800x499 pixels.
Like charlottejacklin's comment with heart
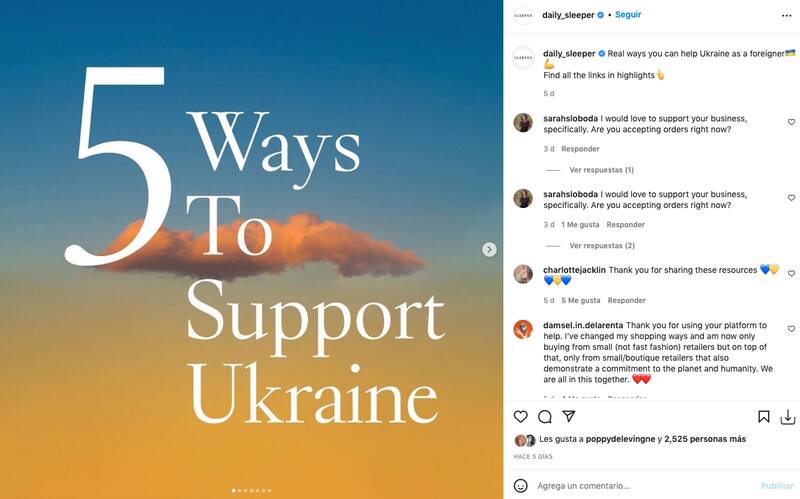[791, 273]
